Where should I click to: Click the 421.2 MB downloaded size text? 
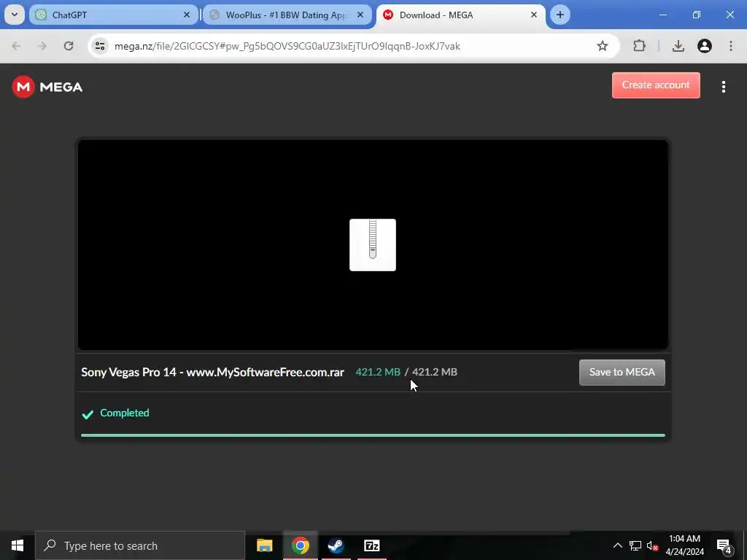[378, 372]
